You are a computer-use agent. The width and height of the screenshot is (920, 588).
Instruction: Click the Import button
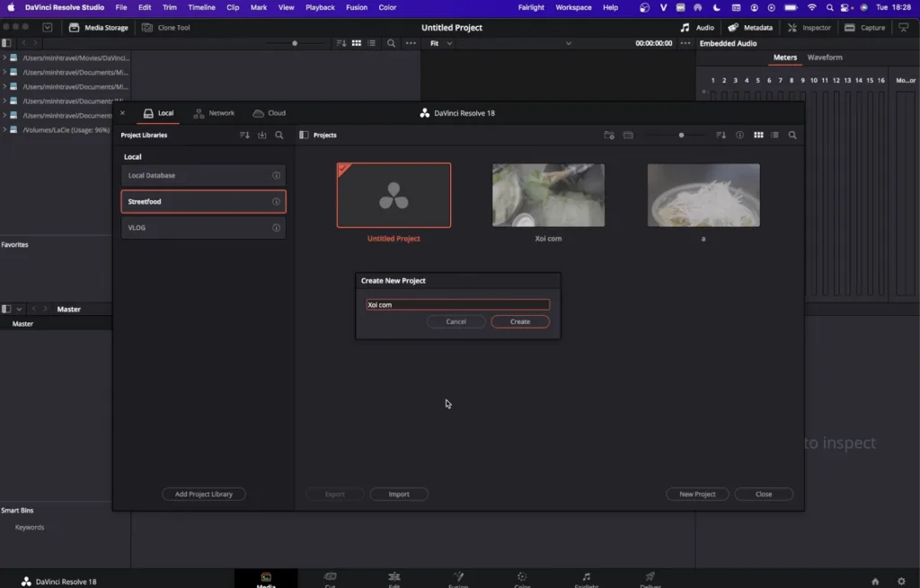pyautogui.click(x=399, y=495)
